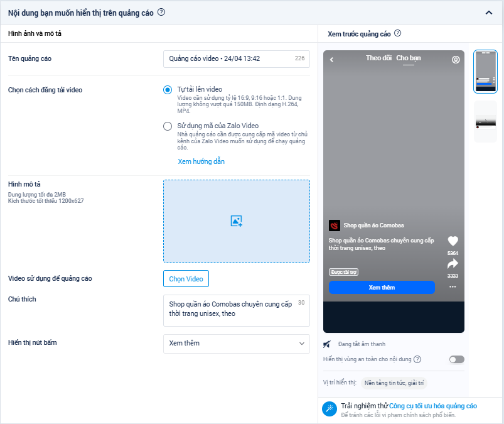
Task: Click the muted speaker icon
Action: coord(327,344)
